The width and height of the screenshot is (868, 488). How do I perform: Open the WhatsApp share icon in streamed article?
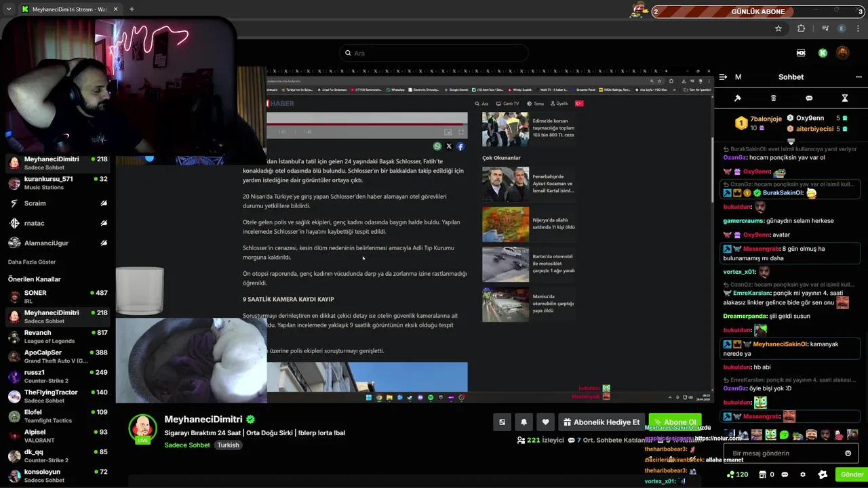(x=437, y=146)
